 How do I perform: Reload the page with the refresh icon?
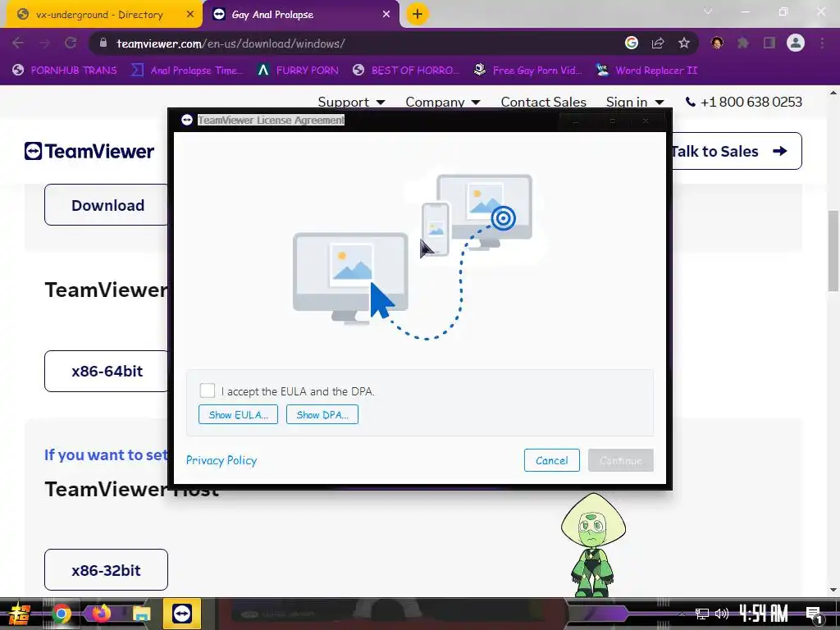tap(71, 43)
